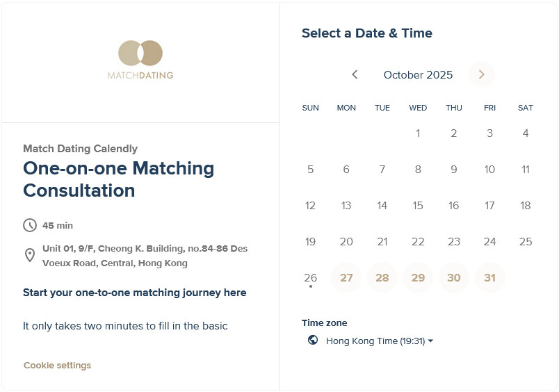Select October 28 date
Viewport: 559px width, 392px height.
pyautogui.click(x=382, y=278)
